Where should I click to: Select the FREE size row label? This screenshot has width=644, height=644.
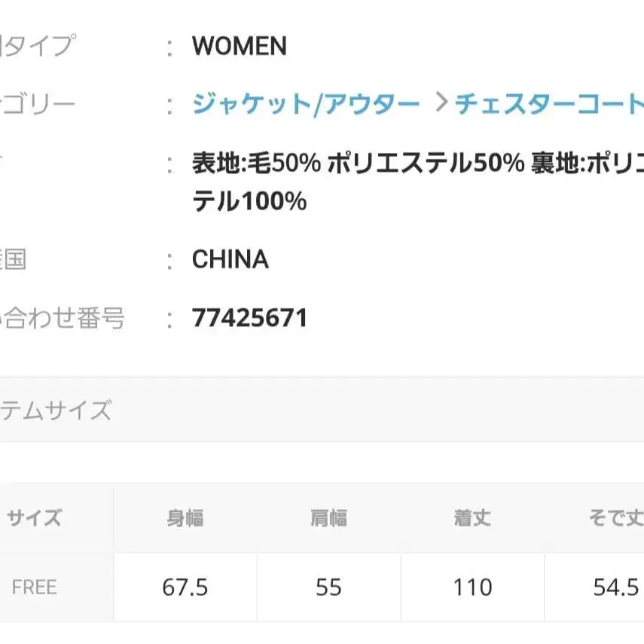pyautogui.click(x=33, y=587)
